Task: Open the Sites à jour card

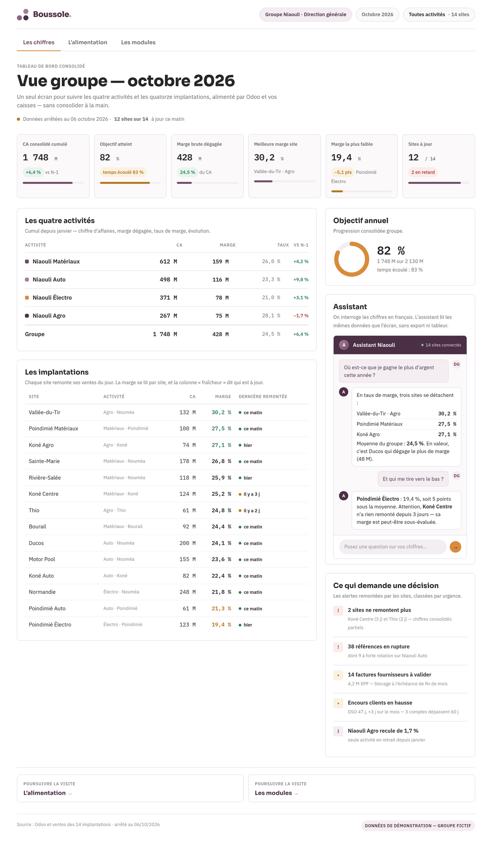Action: pyautogui.click(x=439, y=166)
